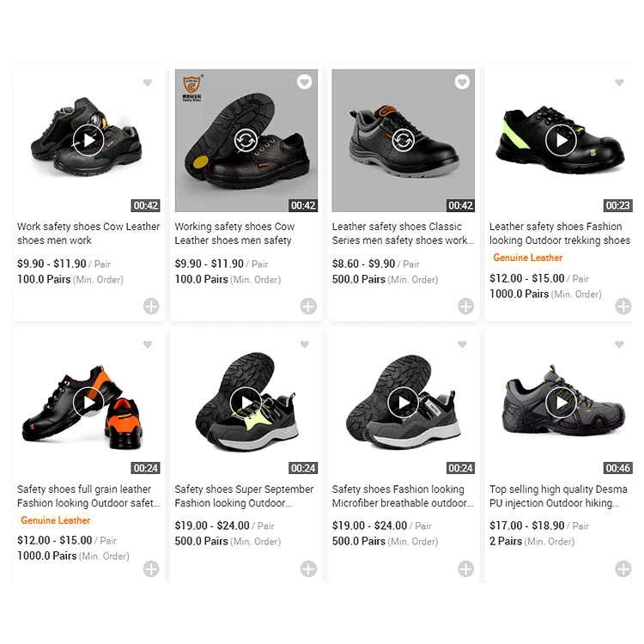Toggle heart on Top selling Desma hiking shoes
644x644 pixels.
coord(619,344)
